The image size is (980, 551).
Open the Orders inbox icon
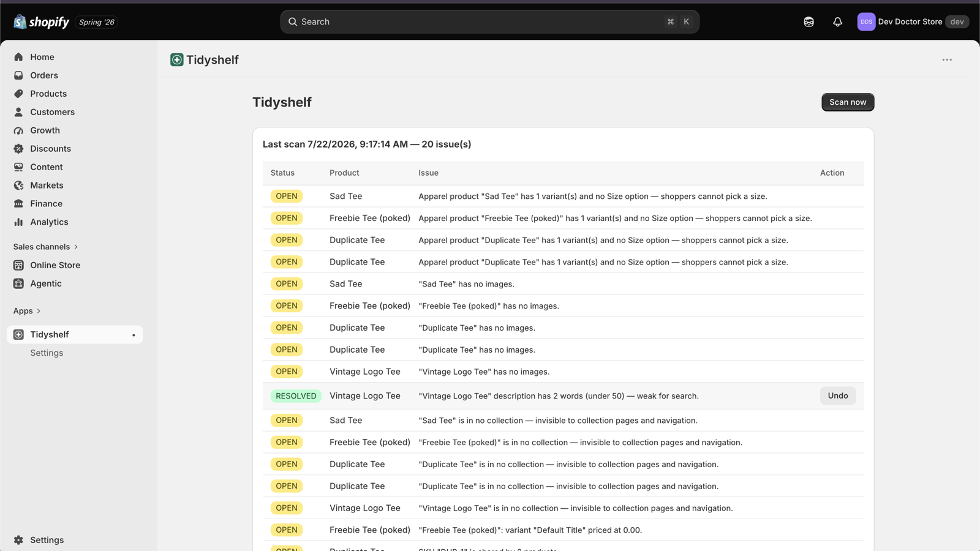[x=18, y=75]
